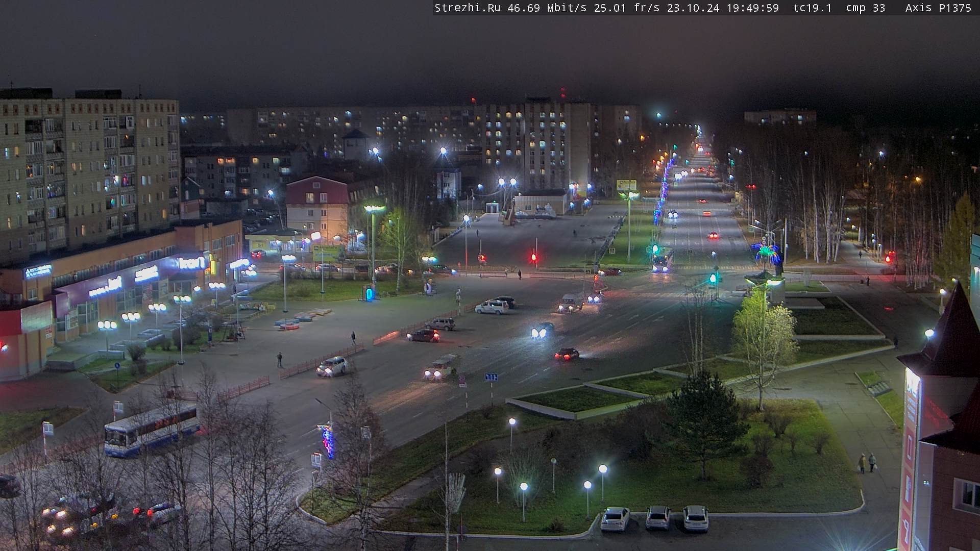Click the time stamp "19:49:59"
The height and width of the screenshot is (551, 980).
753,8
